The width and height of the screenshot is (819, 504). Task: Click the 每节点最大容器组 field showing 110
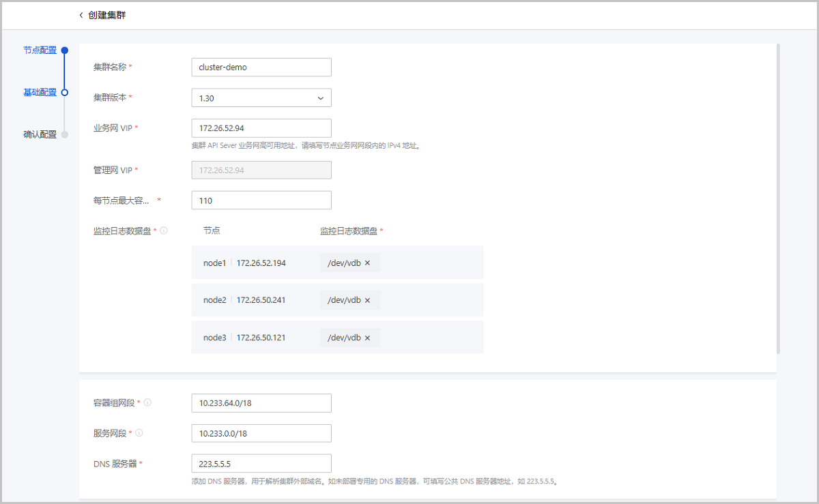[261, 201]
